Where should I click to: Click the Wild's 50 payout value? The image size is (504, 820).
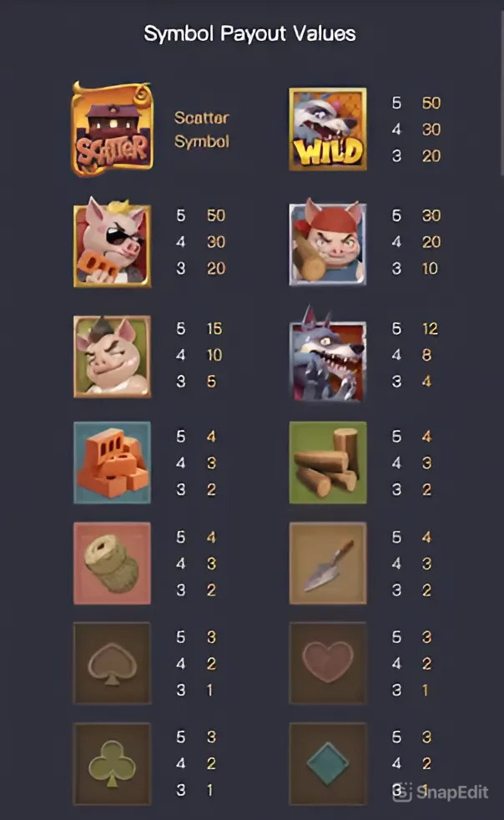[x=431, y=103]
